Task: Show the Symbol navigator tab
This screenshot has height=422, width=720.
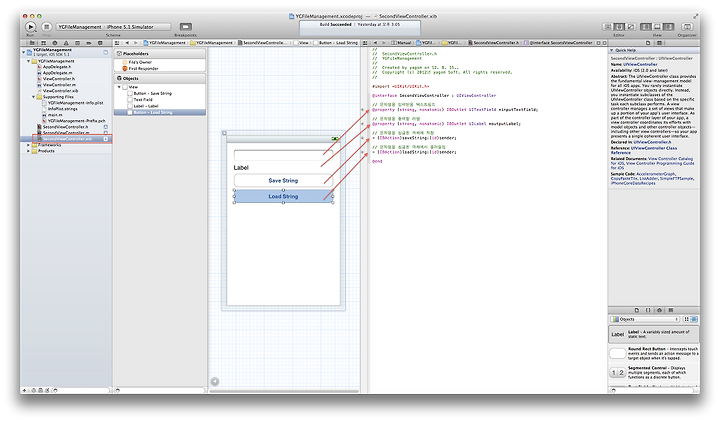Action: point(43,43)
